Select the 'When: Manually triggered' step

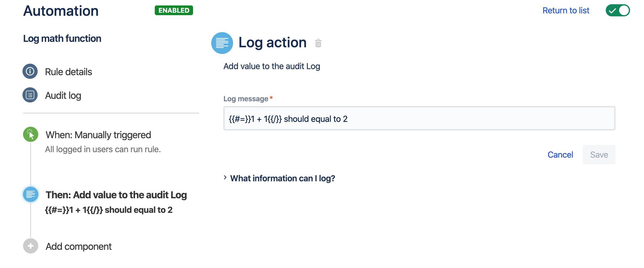(x=98, y=135)
